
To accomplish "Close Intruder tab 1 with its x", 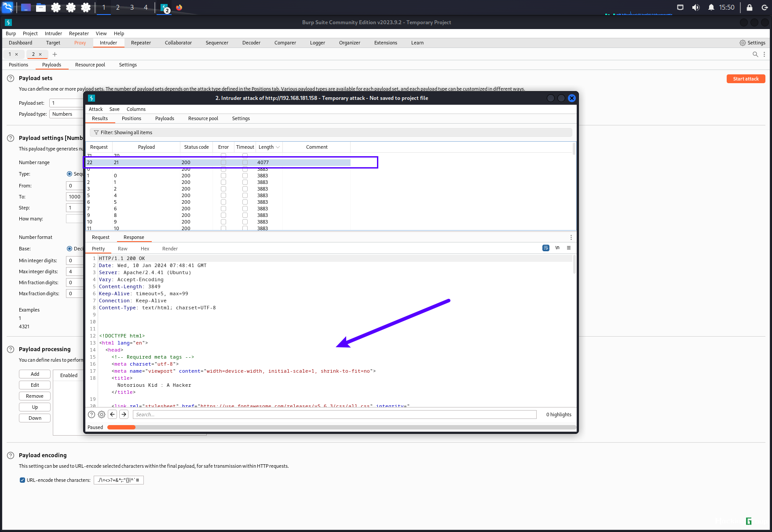I will point(17,54).
